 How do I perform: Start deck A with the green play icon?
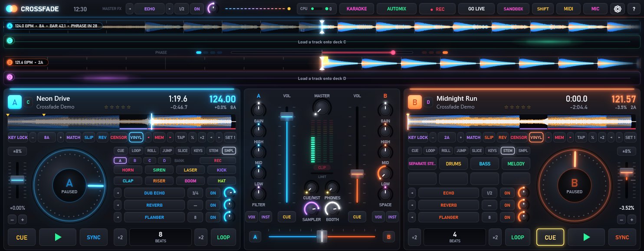(58, 237)
